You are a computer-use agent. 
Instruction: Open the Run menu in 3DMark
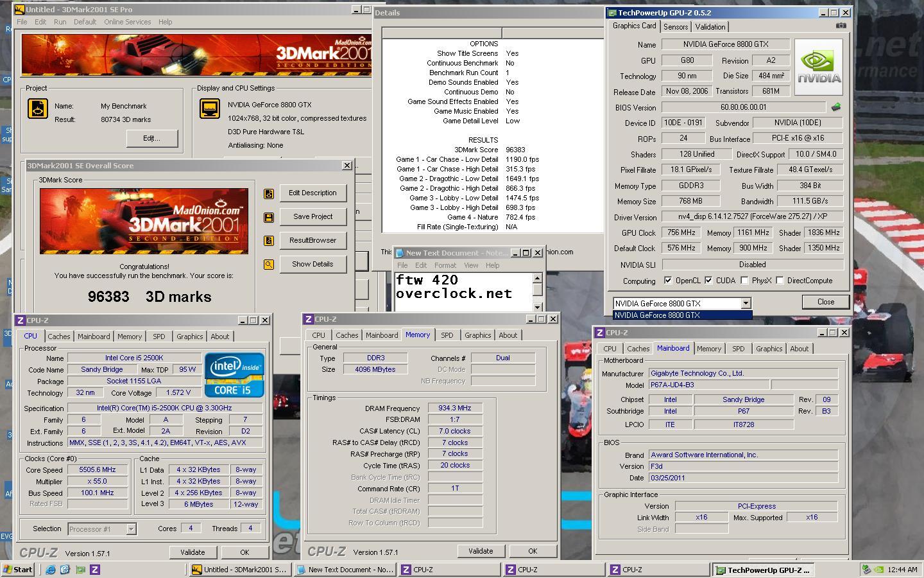coord(60,22)
